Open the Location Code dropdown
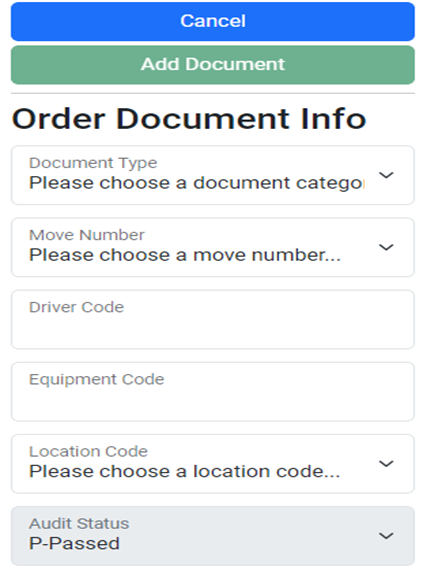The image size is (423, 572). pos(213,464)
